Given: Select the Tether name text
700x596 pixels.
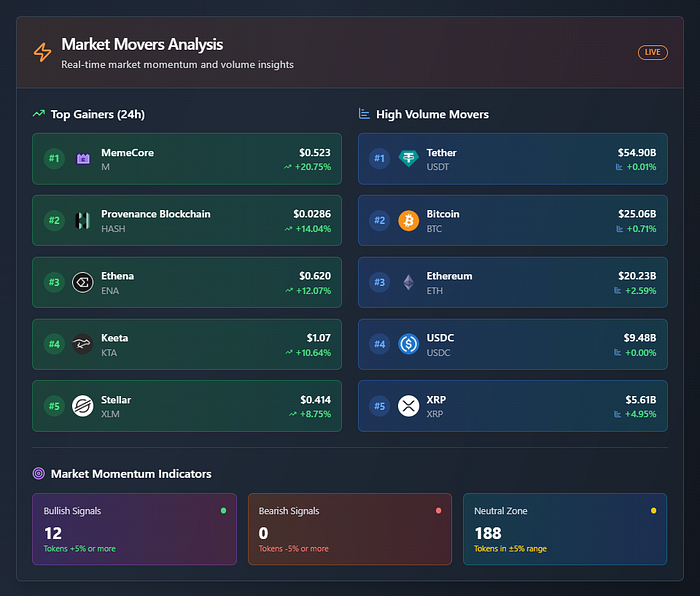Looking at the screenshot, I should coord(442,153).
